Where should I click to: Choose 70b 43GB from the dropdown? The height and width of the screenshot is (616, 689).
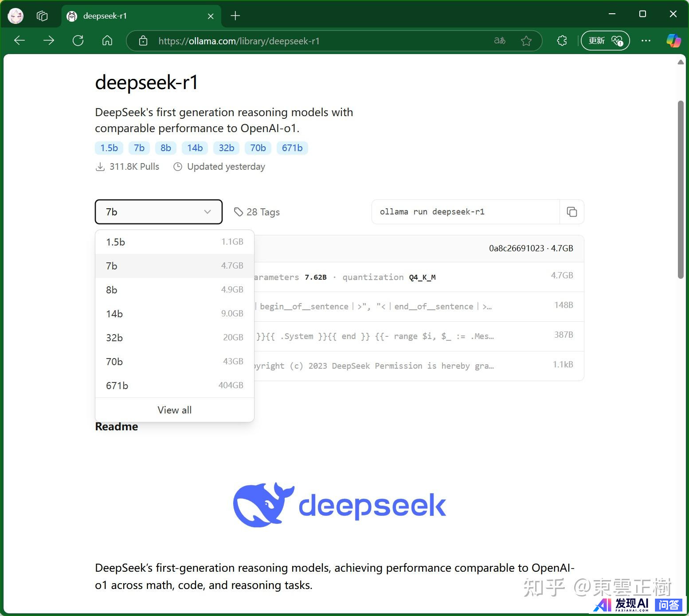175,362
